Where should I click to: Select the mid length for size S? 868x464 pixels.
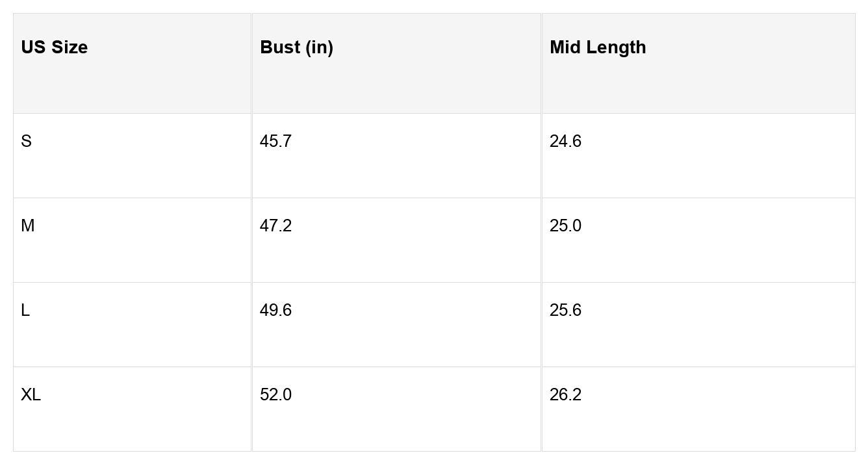[565, 141]
